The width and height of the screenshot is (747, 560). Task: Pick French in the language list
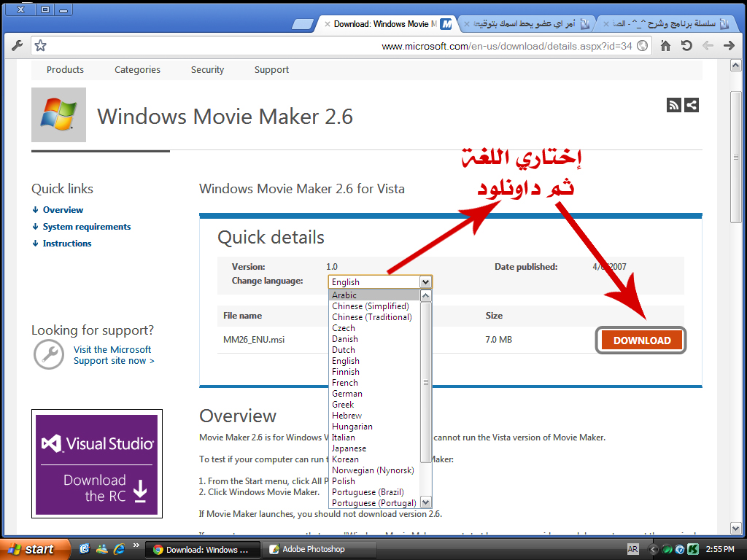(x=374, y=383)
